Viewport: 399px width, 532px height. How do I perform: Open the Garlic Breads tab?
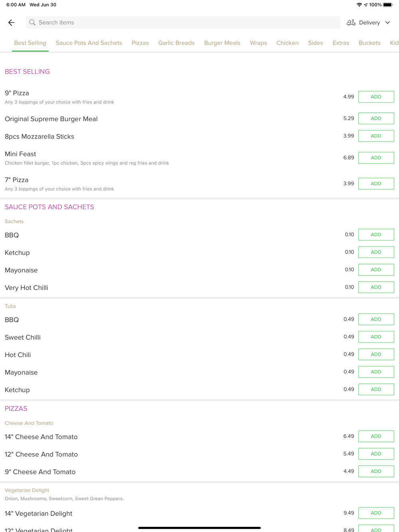[x=176, y=43]
